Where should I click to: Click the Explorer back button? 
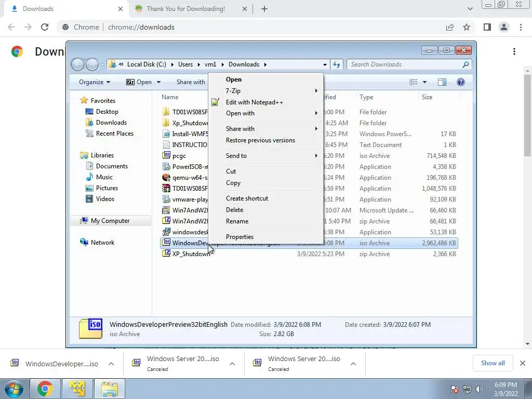point(78,64)
